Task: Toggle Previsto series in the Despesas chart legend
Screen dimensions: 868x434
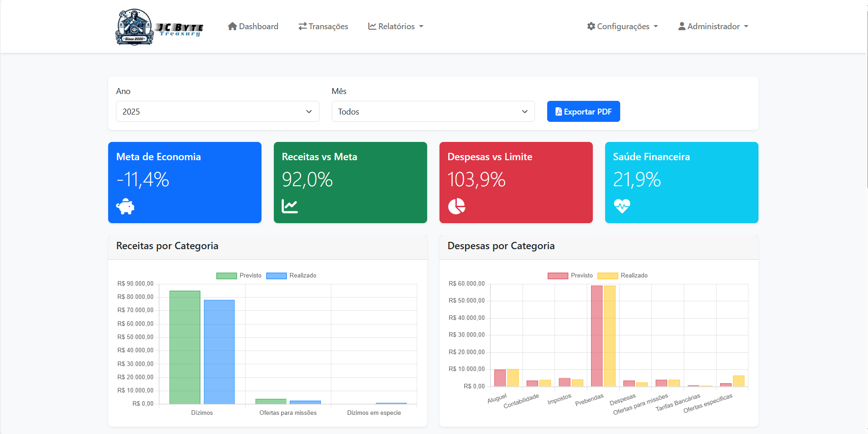Action: (x=570, y=276)
